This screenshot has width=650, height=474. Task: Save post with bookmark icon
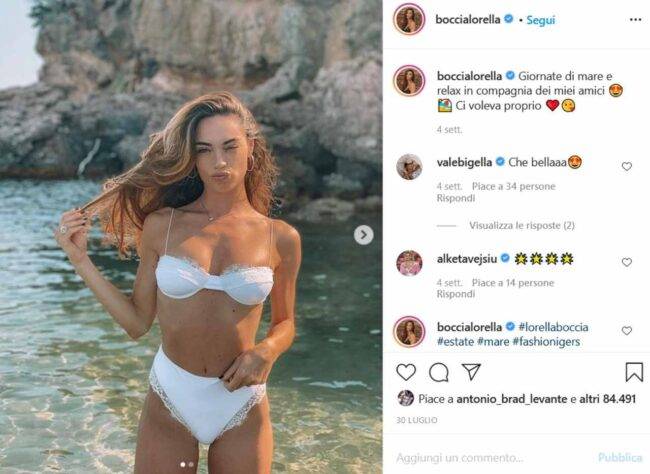point(634,372)
